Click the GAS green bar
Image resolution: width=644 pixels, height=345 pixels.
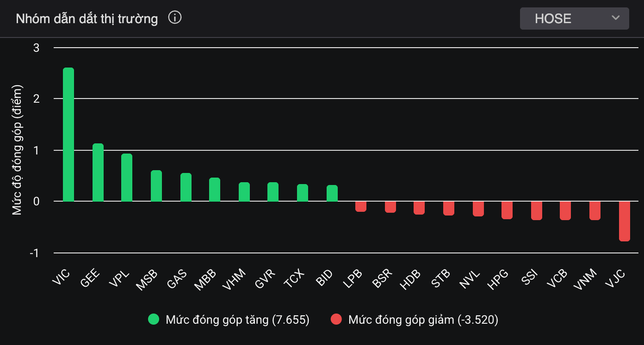(x=186, y=188)
